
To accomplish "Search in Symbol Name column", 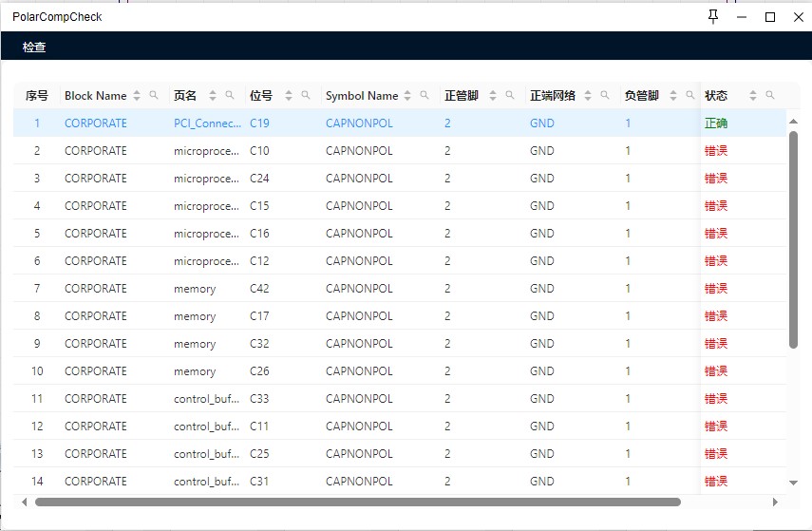I will (425, 95).
